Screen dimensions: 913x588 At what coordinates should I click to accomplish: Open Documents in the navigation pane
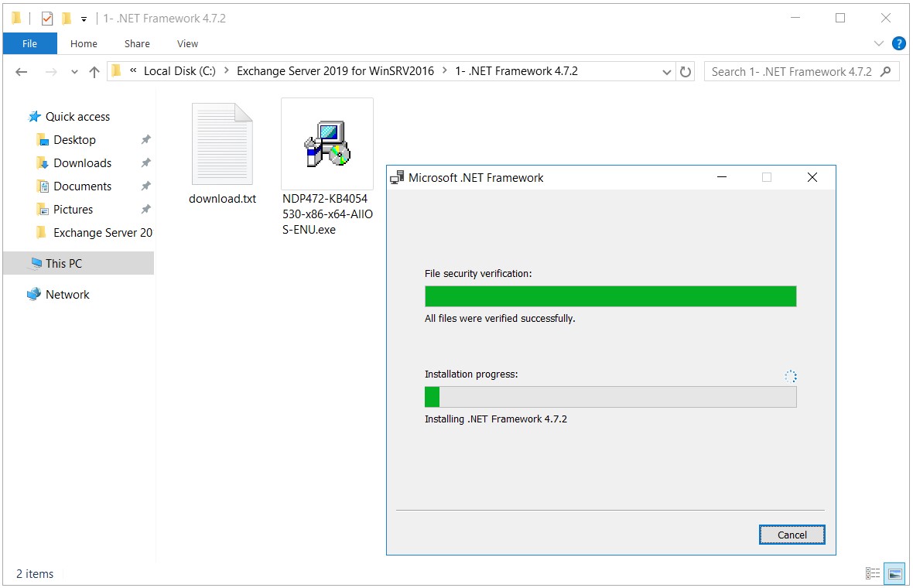82,186
